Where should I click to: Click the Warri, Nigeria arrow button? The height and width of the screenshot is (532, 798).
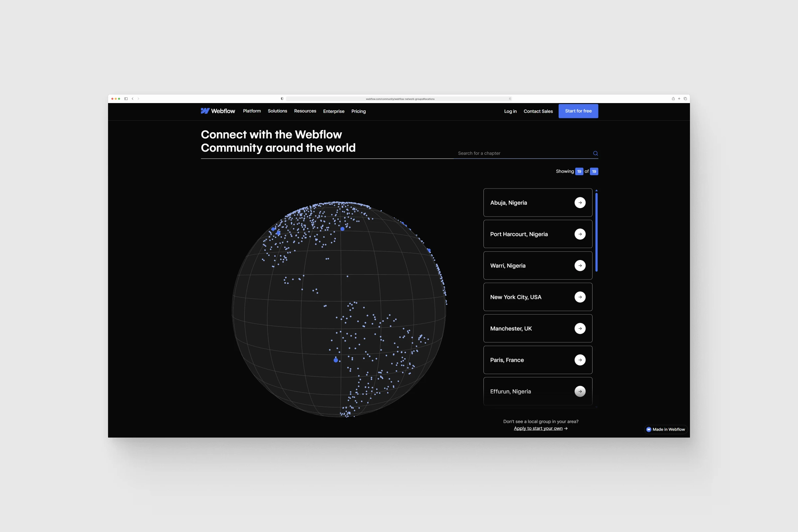click(x=580, y=265)
